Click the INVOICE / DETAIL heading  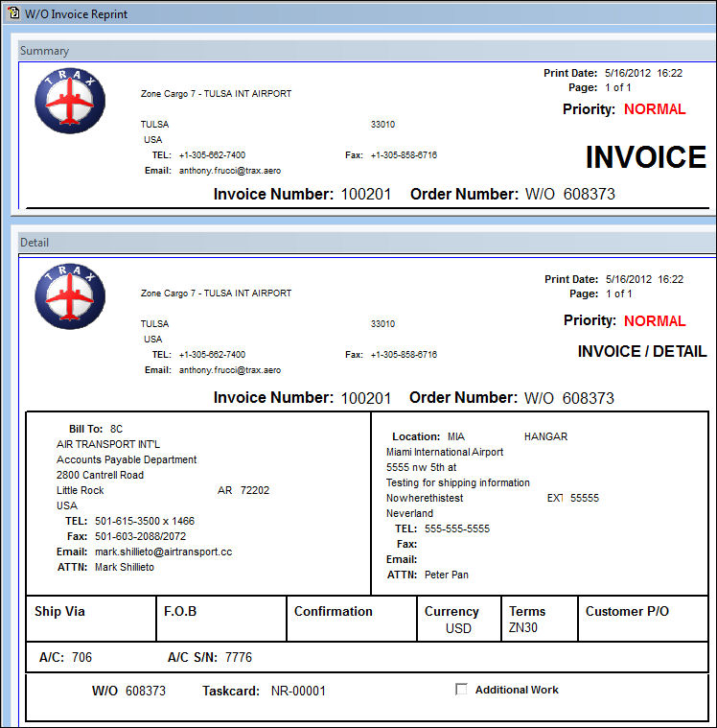click(642, 351)
